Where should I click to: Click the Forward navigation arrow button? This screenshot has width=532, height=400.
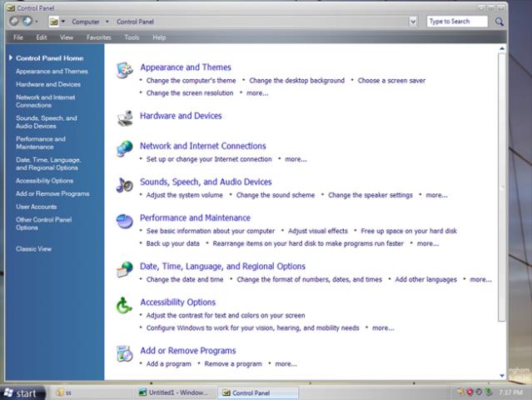[x=27, y=22]
